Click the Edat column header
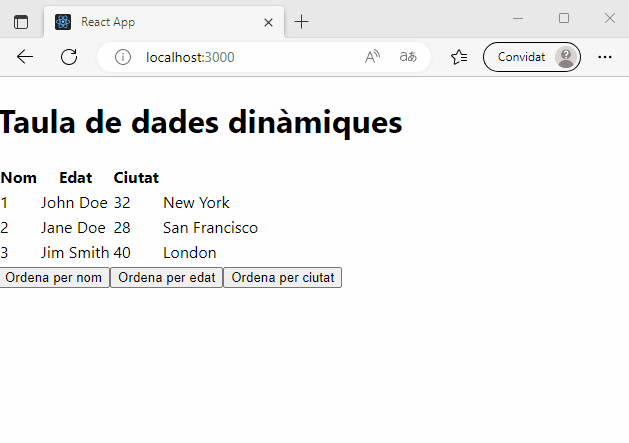This screenshot has width=629, height=443. click(x=75, y=178)
